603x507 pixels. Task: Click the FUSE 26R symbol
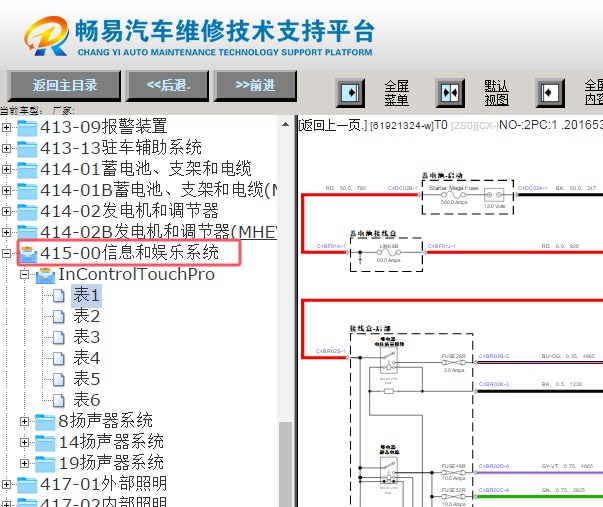click(x=453, y=362)
